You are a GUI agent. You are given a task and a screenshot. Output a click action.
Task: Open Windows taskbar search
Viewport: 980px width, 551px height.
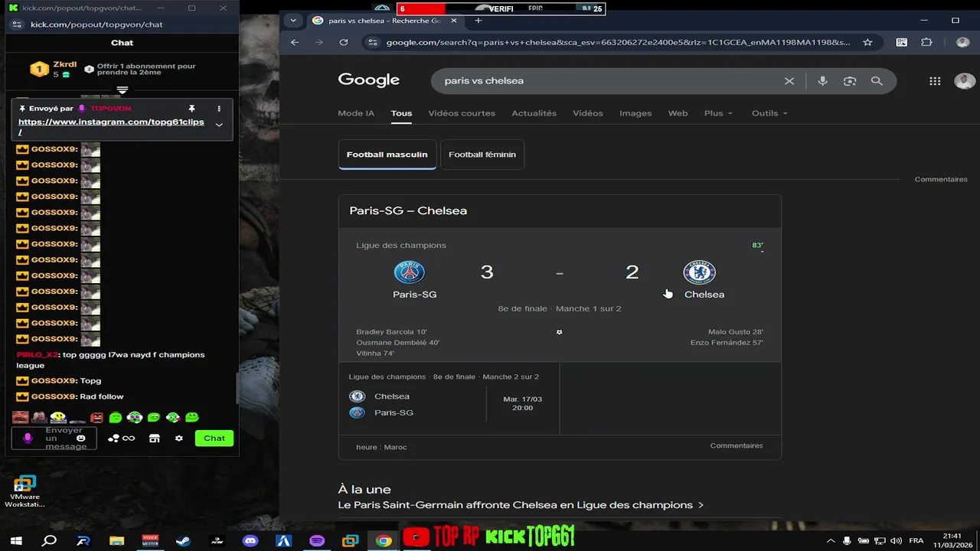click(50, 540)
